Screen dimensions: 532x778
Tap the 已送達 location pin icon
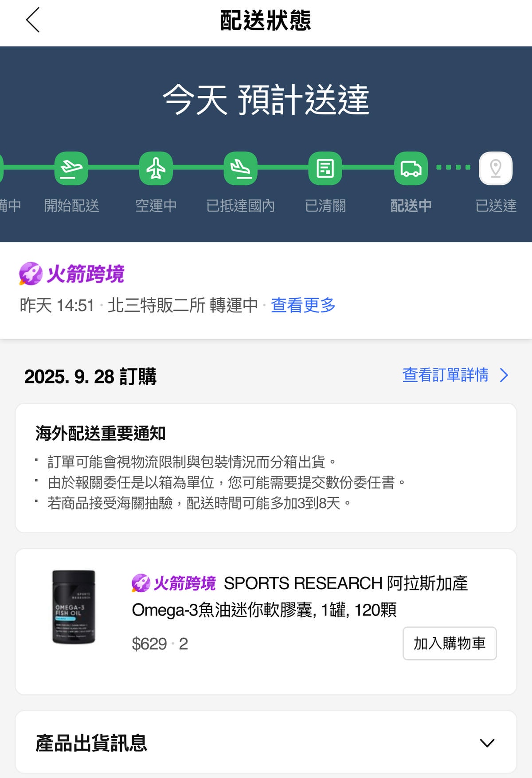pyautogui.click(x=496, y=168)
